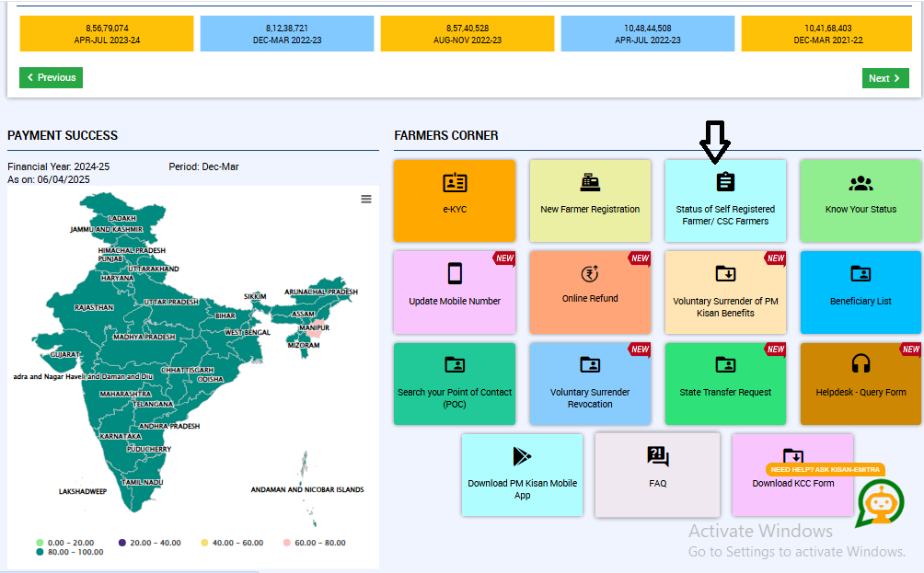Click TAMIL NADU on the India map

point(142,482)
